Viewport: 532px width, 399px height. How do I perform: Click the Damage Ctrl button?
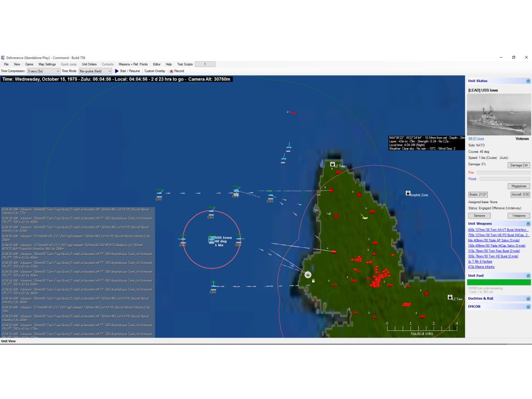(x=519, y=165)
